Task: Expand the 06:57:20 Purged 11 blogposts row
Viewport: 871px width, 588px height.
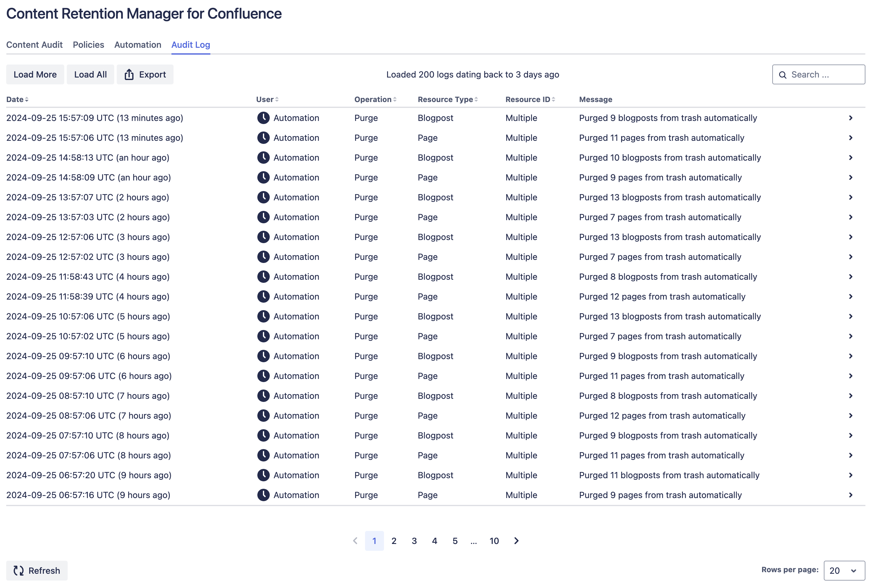Action: click(x=851, y=475)
